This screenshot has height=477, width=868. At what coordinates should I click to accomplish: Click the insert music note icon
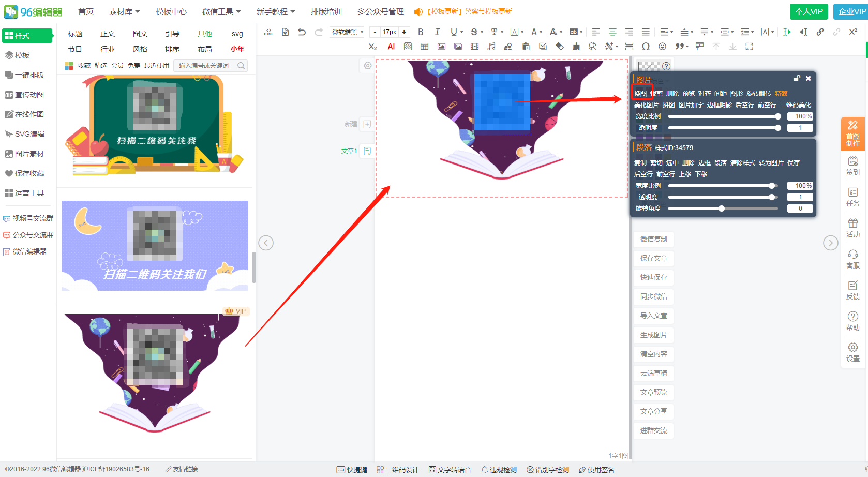coord(491,47)
